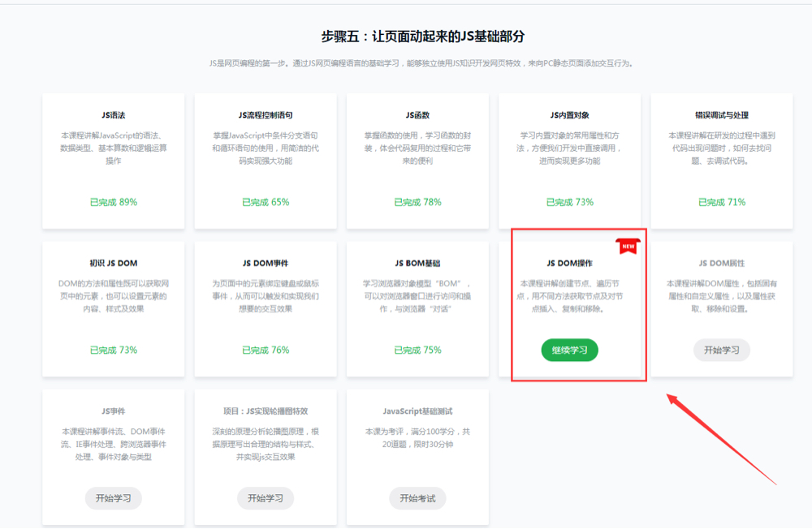Image resolution: width=812 pixels, height=529 pixels.
Task: Open the JS事件 course title
Action: pos(114,411)
